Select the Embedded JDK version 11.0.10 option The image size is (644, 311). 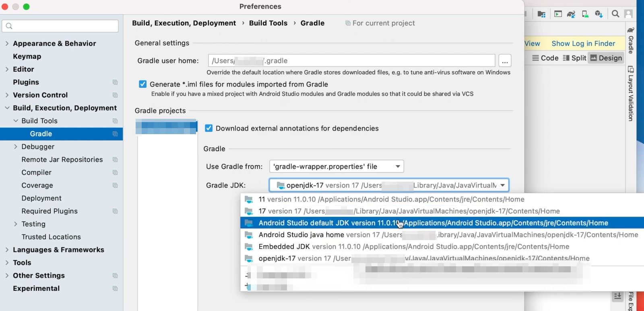[414, 247]
